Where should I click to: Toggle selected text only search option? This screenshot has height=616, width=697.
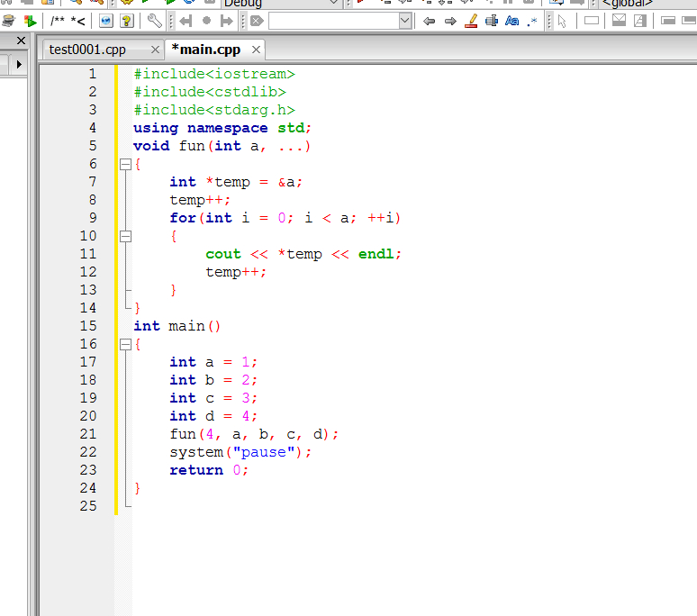(x=492, y=21)
